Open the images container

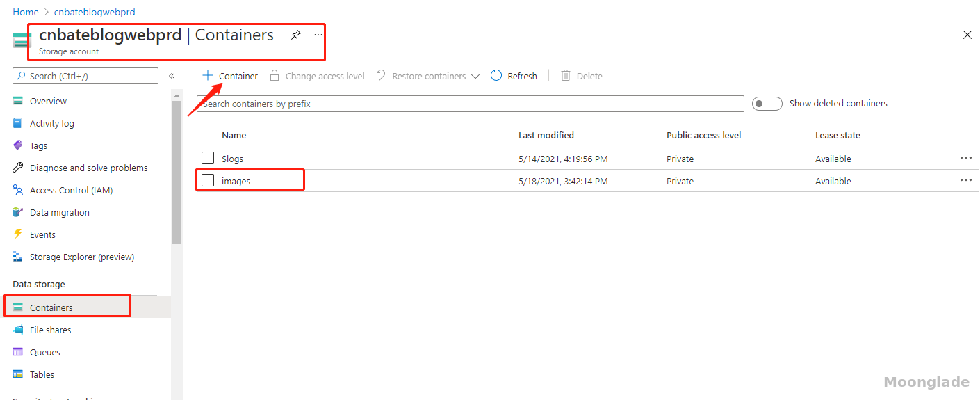click(x=236, y=181)
